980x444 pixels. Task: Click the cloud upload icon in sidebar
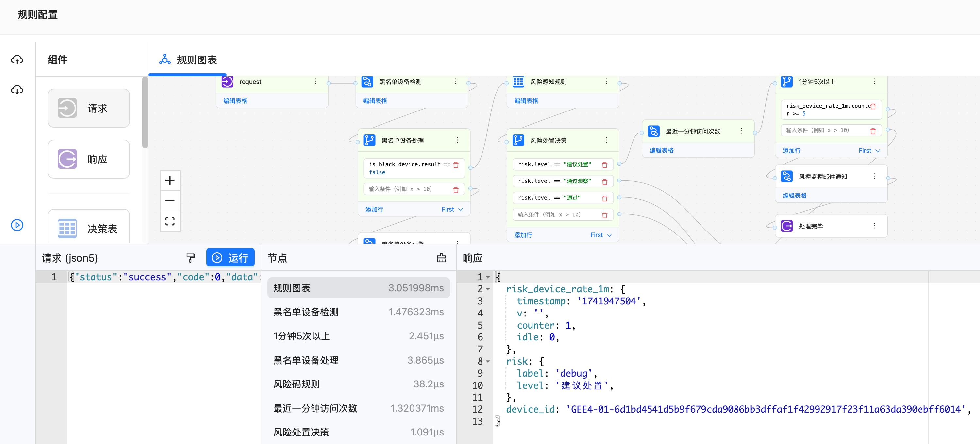[17, 60]
